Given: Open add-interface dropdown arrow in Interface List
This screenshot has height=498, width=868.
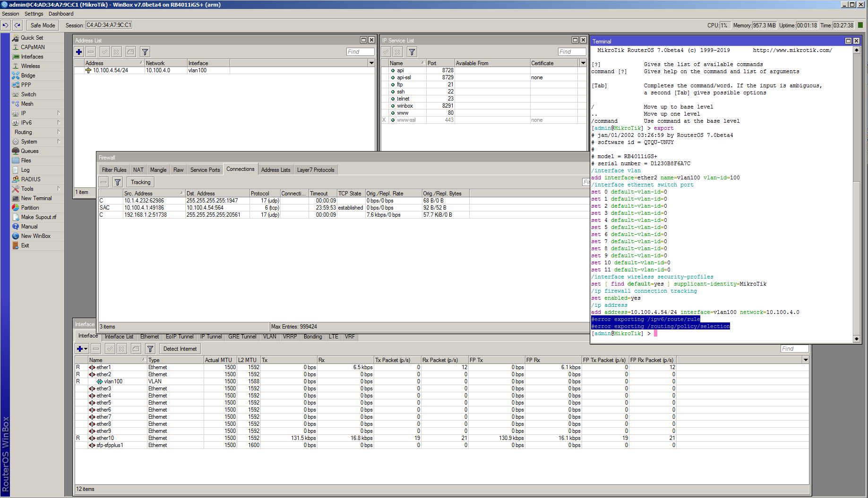Looking at the screenshot, I should pos(86,349).
